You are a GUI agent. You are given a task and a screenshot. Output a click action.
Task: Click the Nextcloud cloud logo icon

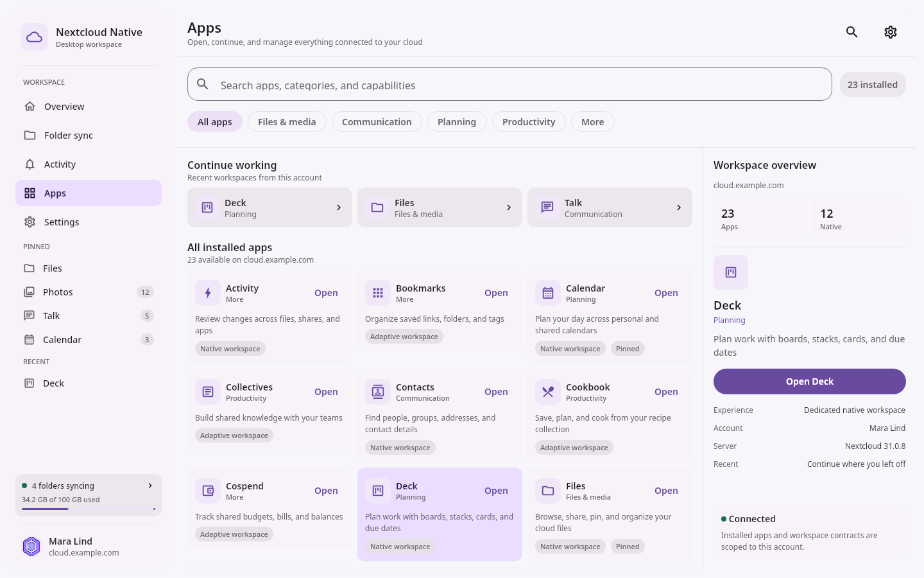(x=34, y=37)
